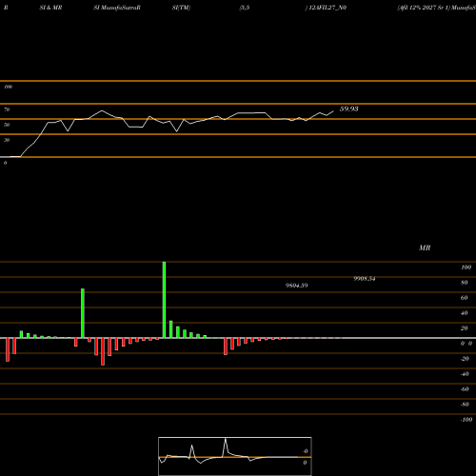Click the '(5,5' parameter text in header
Screen dimensions: 476x476
click(245, 8)
